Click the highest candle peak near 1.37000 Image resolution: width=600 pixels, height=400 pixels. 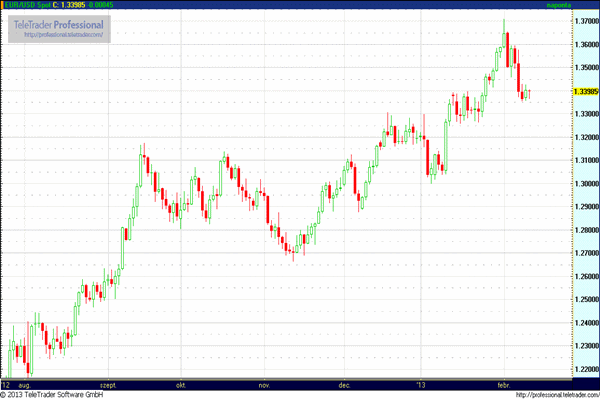pyautogui.click(x=504, y=20)
